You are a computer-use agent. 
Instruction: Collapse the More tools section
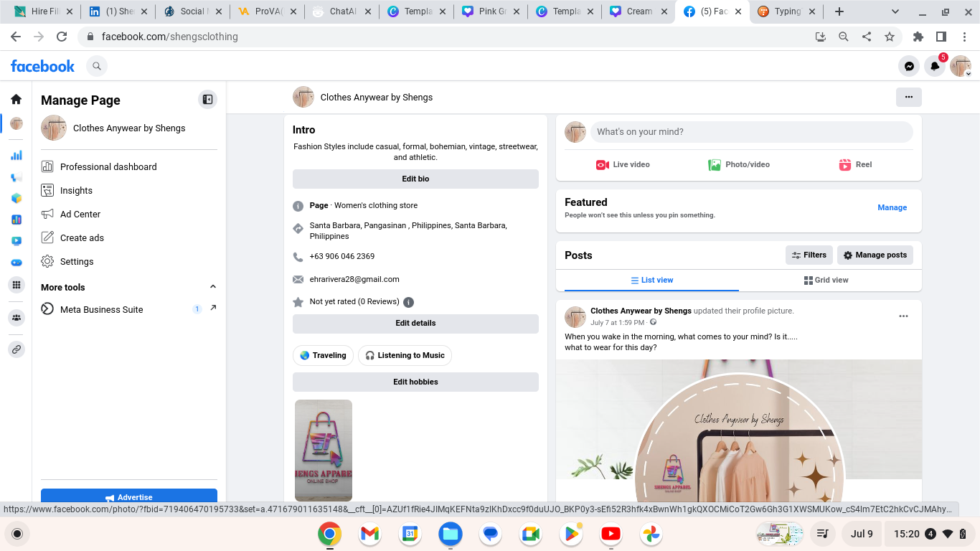click(212, 287)
